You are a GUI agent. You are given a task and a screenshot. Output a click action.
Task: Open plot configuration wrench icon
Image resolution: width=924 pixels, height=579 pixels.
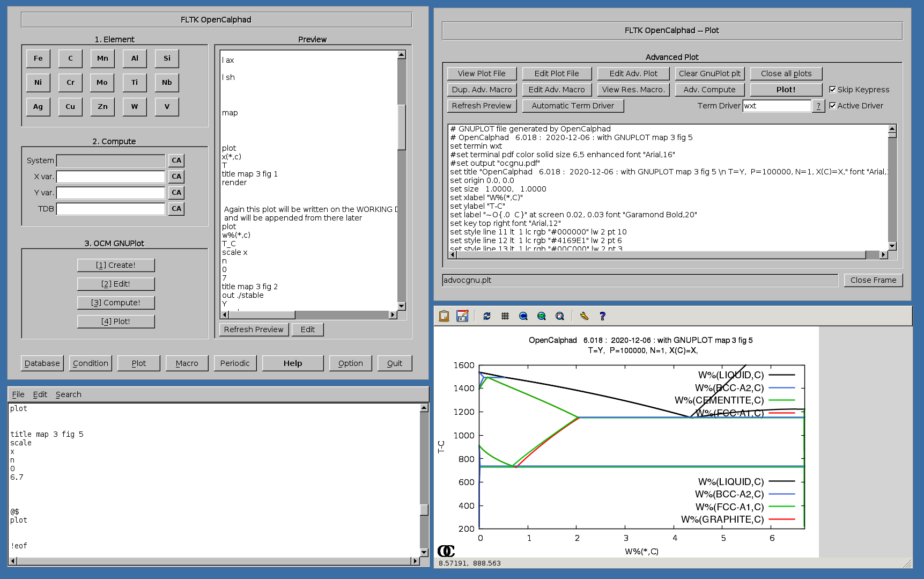[584, 316]
